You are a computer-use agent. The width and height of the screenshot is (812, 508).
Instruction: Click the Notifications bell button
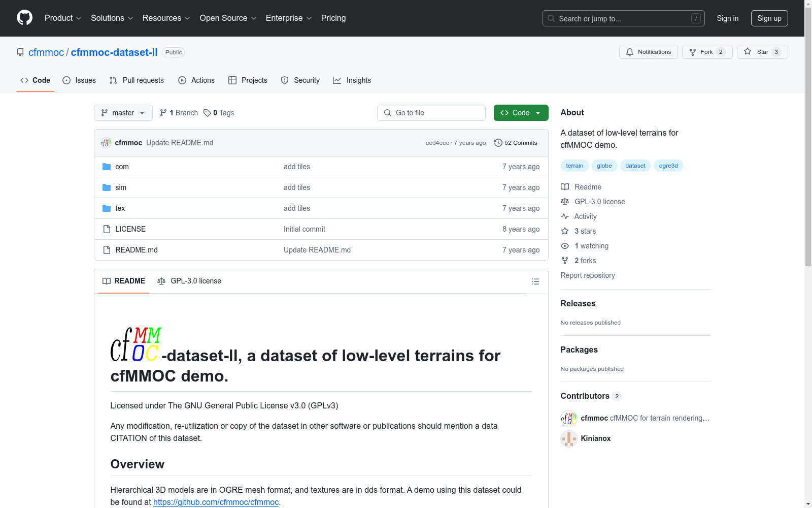point(649,52)
